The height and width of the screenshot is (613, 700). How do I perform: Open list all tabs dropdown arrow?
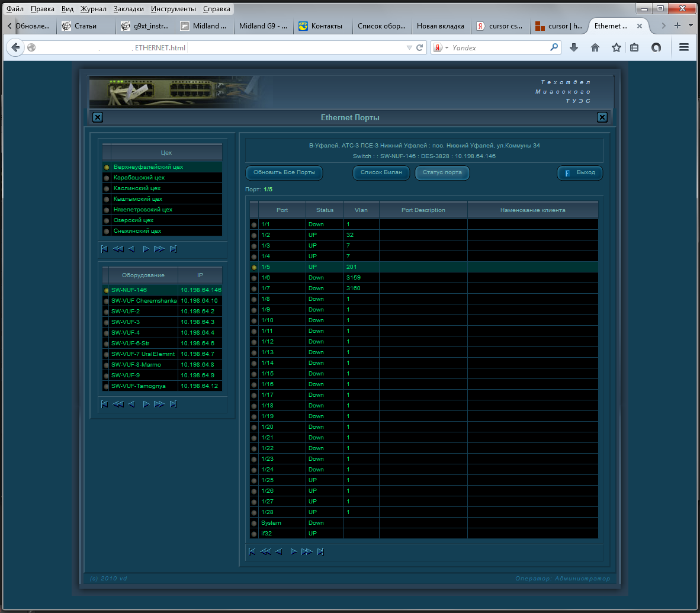click(x=691, y=26)
